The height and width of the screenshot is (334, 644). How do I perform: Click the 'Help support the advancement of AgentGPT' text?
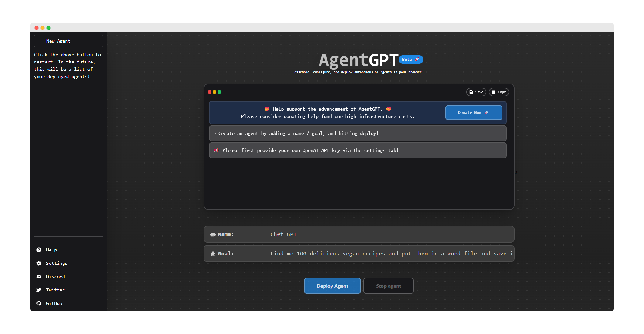(327, 109)
